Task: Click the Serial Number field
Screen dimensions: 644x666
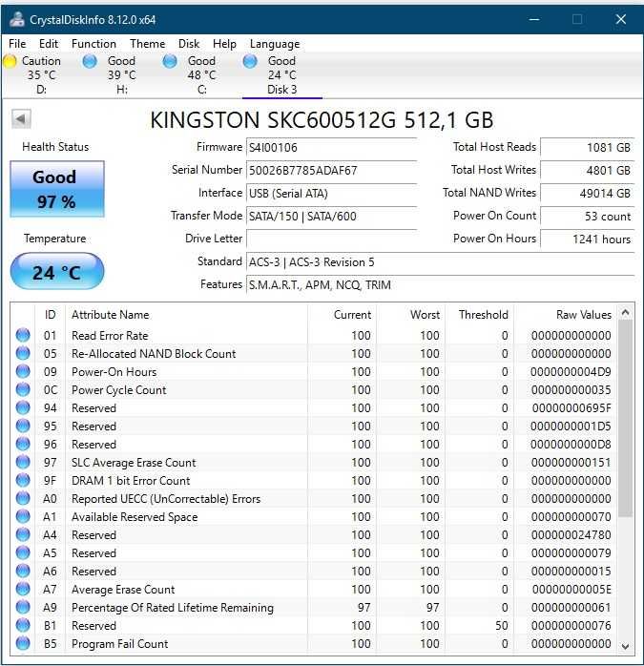Action: tap(331, 171)
